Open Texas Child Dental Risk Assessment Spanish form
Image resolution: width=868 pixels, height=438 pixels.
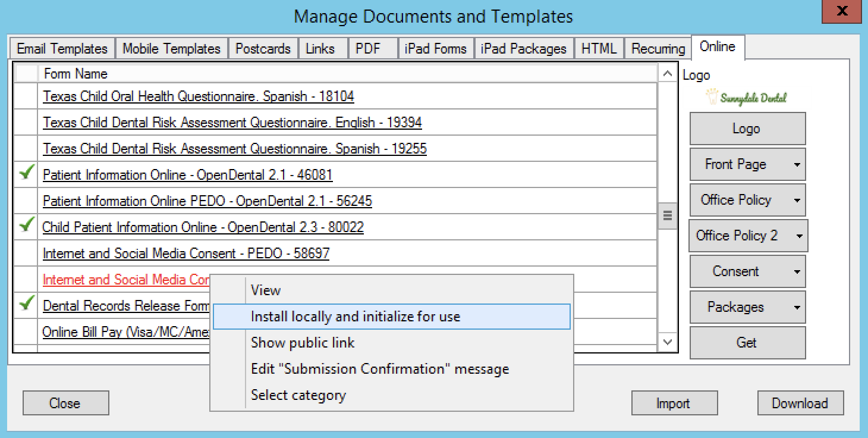tap(235, 149)
